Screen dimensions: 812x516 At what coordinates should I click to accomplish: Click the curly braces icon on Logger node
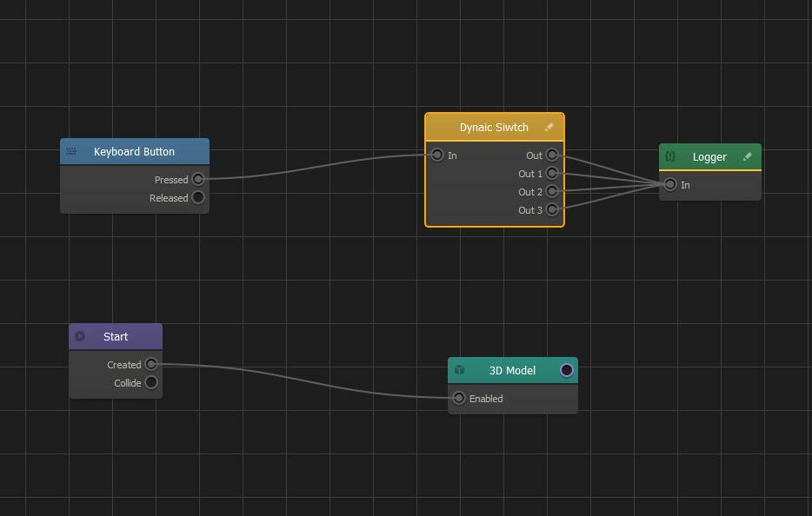[670, 157]
